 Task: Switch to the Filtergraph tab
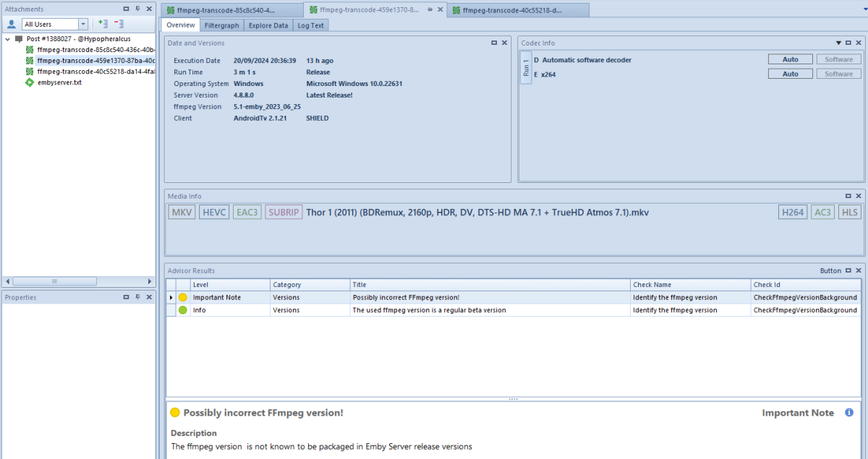pyautogui.click(x=221, y=25)
